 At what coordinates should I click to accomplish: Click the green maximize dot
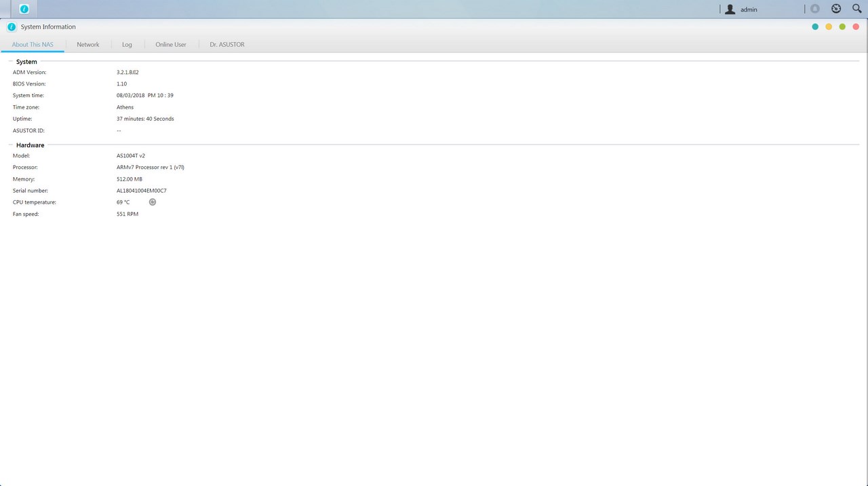842,27
